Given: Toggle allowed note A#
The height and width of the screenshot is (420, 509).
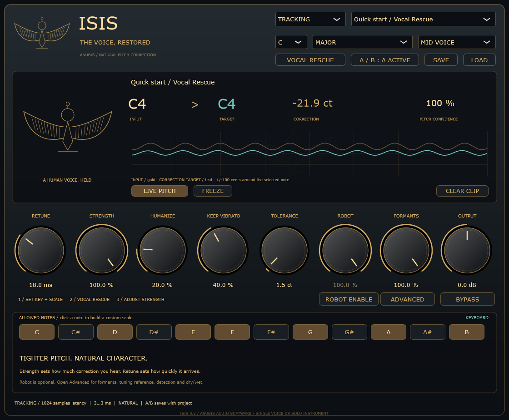Looking at the screenshot, I should click(x=428, y=332).
